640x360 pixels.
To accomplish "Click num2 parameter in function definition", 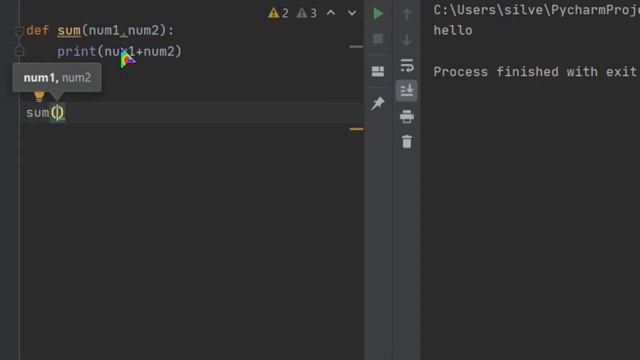I will 143,31.
